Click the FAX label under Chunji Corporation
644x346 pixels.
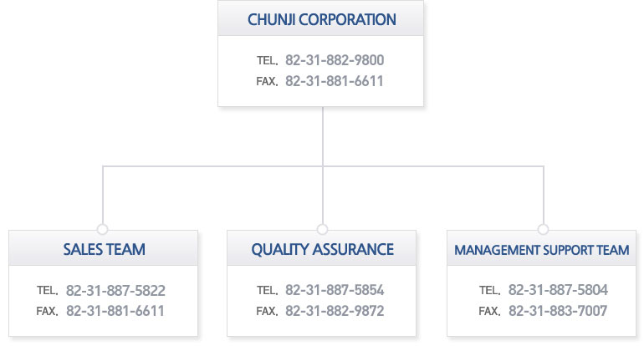click(267, 82)
